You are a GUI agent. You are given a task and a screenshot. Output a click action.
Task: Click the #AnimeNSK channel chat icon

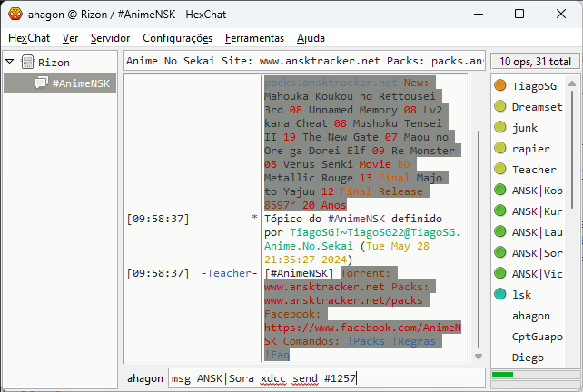[x=41, y=83]
